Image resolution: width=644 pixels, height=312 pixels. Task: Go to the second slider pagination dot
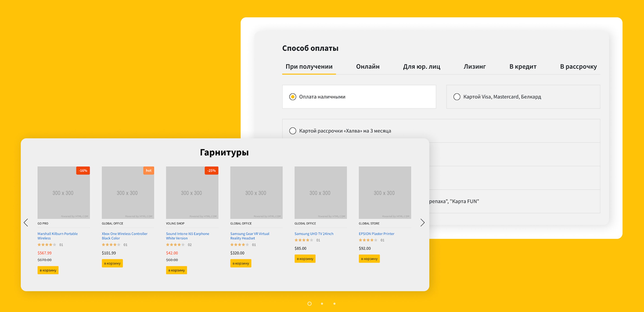pos(322,304)
